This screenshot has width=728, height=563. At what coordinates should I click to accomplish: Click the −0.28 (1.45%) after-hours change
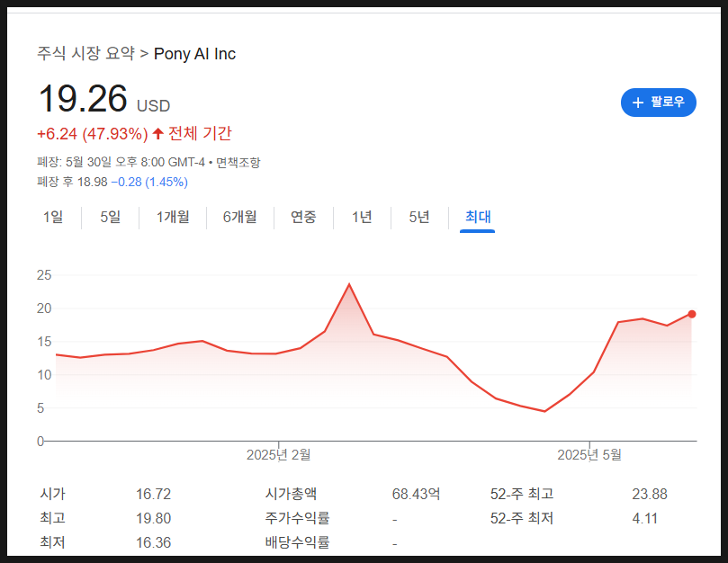pos(149,182)
